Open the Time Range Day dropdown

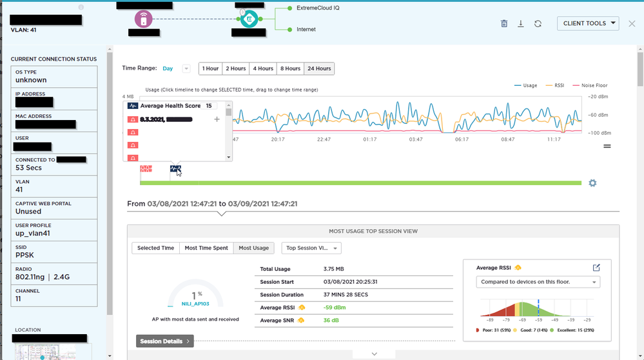(186, 68)
